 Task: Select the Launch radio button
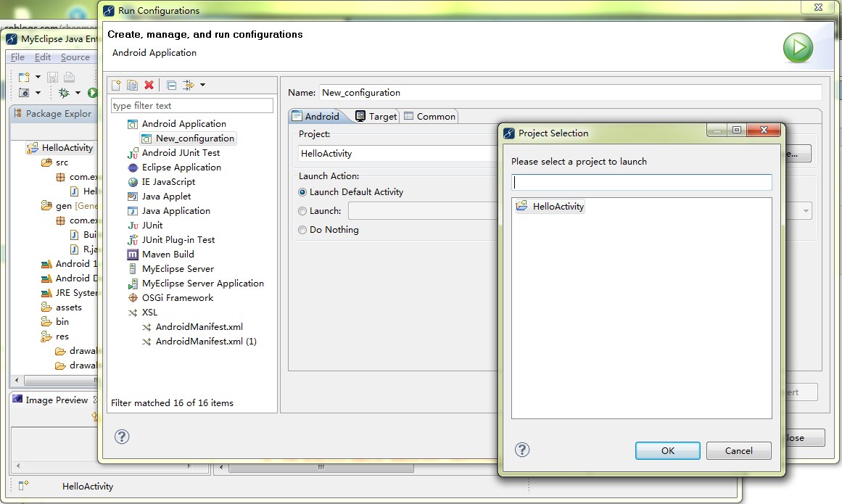pyautogui.click(x=302, y=211)
